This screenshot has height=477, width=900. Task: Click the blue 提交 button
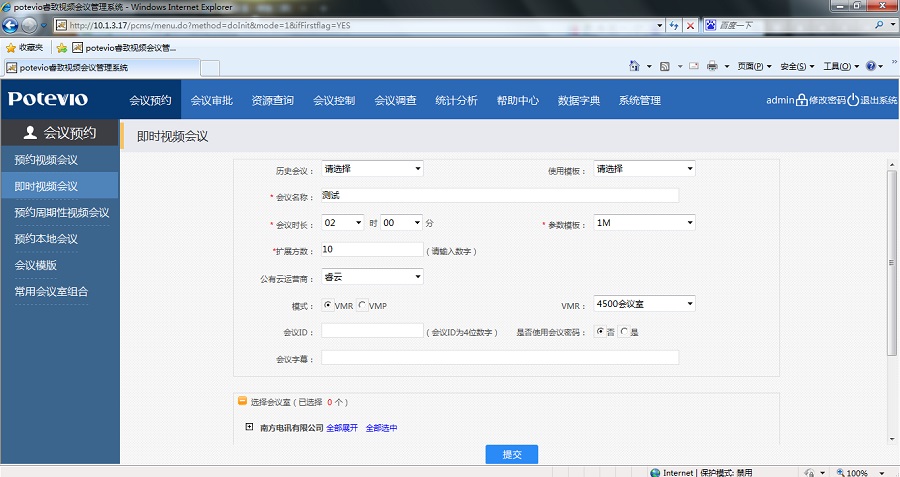(x=511, y=454)
